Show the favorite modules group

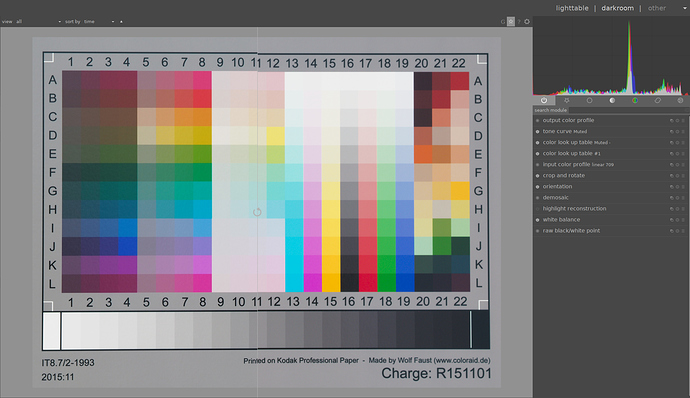566,100
